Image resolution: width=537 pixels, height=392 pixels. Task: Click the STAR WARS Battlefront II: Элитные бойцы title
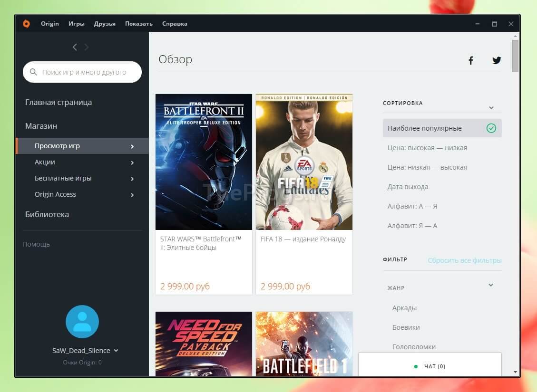click(x=201, y=243)
